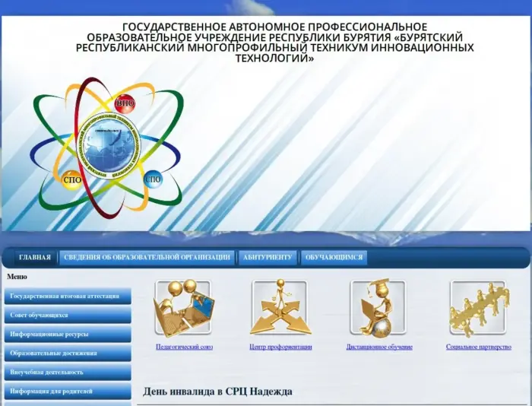The width and height of the screenshot is (532, 406).
Task: Choose Образовательные достижения in side menu
Action: pos(68,353)
